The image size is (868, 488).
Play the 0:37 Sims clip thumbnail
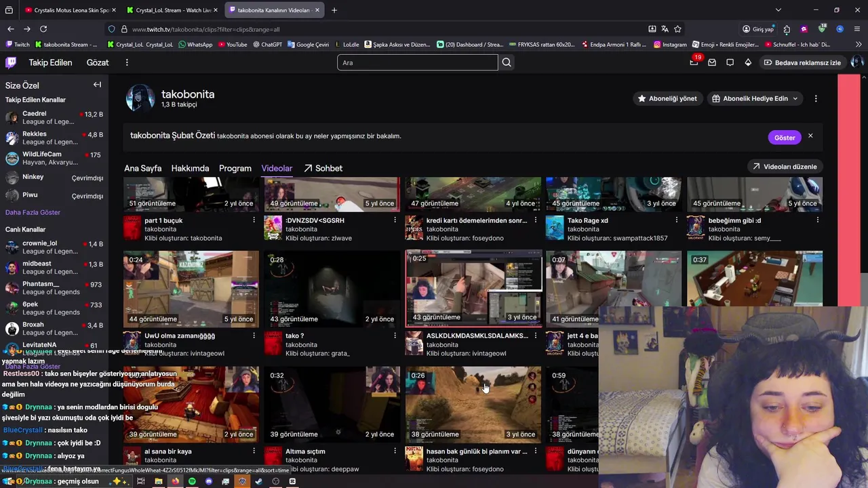[x=755, y=279]
